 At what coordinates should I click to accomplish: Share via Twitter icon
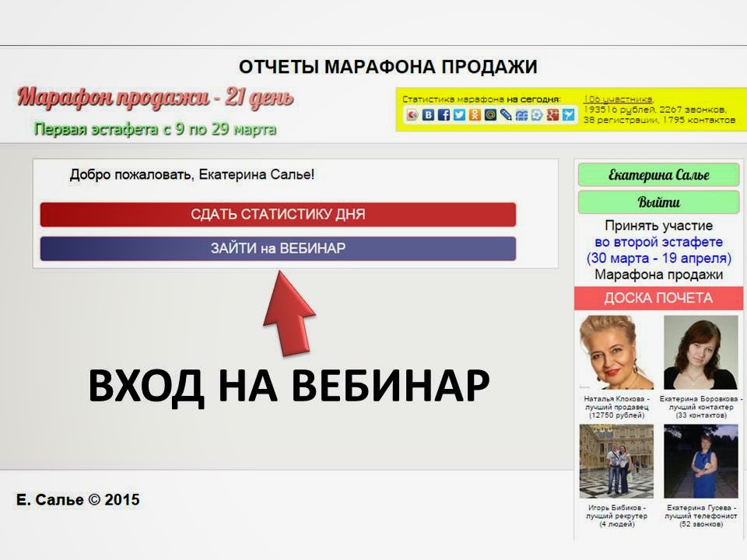point(459,115)
